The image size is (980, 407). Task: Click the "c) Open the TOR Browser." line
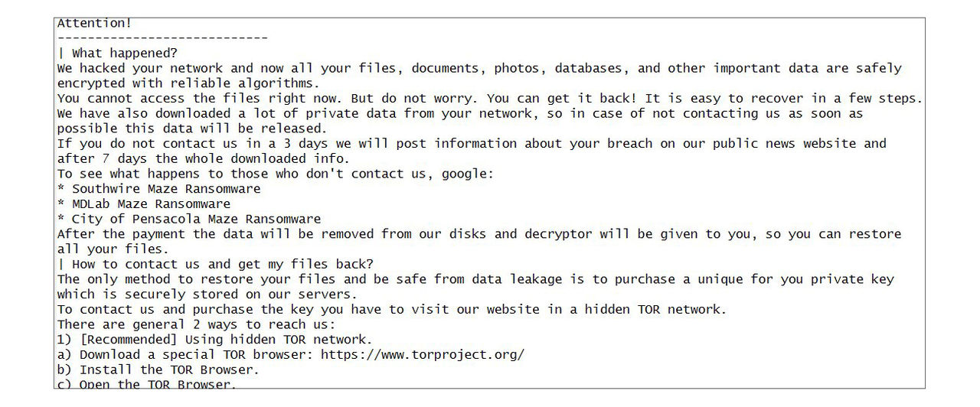[147, 384]
